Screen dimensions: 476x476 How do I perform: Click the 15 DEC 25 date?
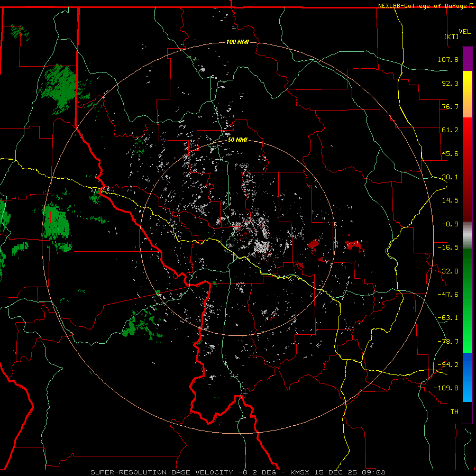(x=336, y=472)
